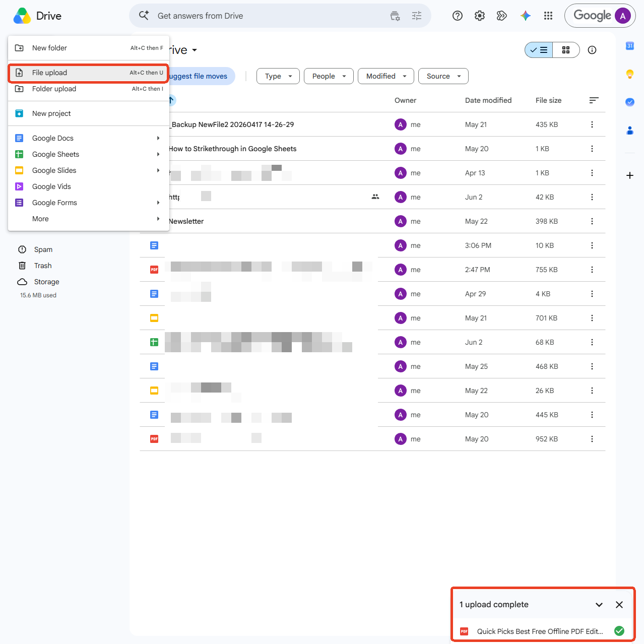Switch to list layout view

click(x=539, y=50)
